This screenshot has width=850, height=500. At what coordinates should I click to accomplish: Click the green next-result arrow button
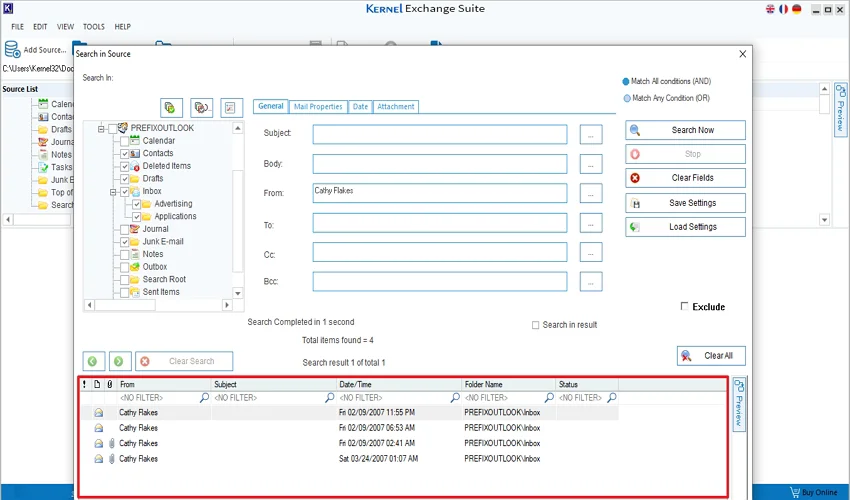click(x=120, y=361)
